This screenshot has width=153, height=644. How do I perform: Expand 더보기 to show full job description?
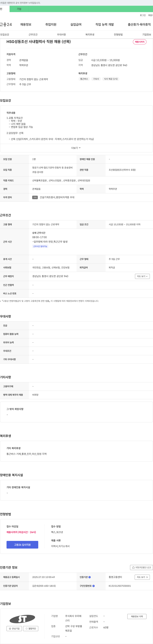[76, 148]
